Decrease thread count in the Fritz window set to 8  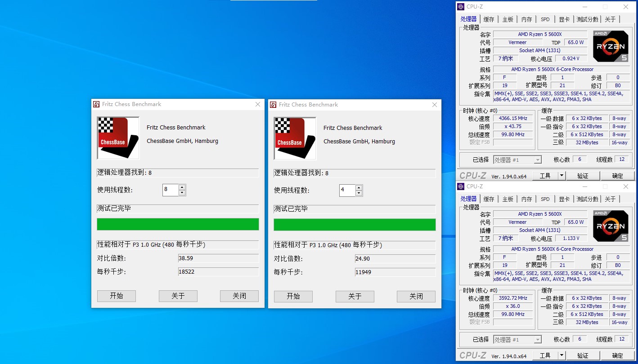click(182, 193)
